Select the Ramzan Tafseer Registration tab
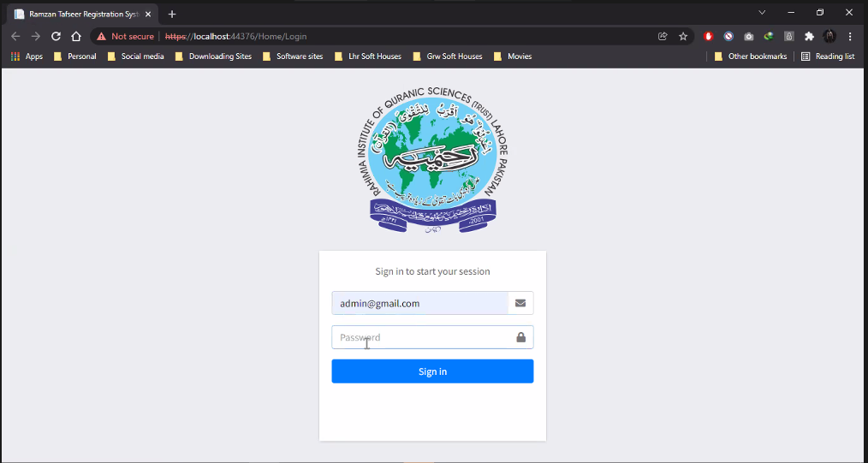Viewport: 868px width, 463px height. [83, 15]
